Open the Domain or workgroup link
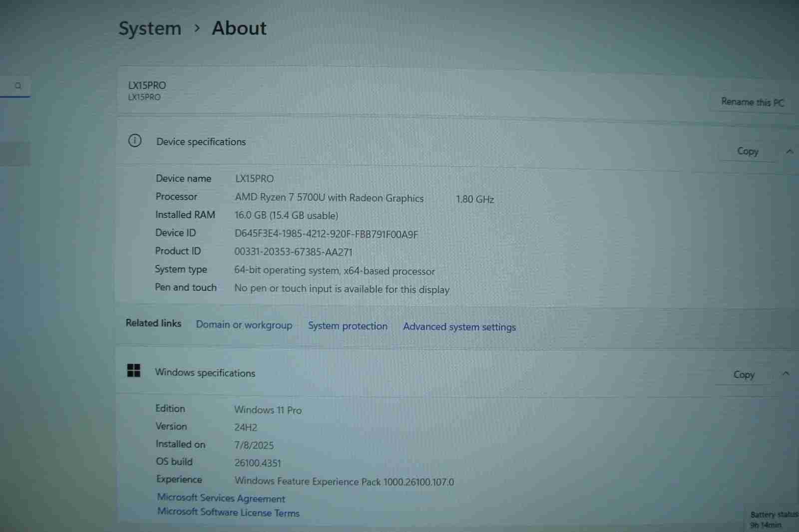This screenshot has width=799, height=532. pos(244,325)
